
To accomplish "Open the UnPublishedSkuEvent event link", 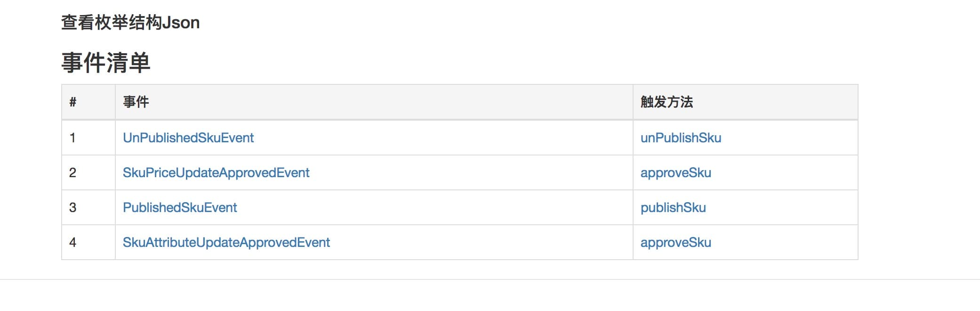I will coord(188,138).
